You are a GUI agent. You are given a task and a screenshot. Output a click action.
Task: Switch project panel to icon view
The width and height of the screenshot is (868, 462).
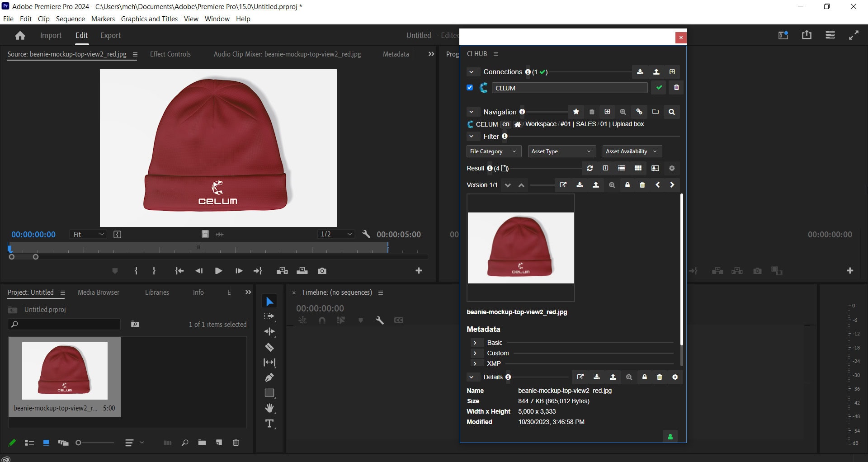click(x=46, y=443)
